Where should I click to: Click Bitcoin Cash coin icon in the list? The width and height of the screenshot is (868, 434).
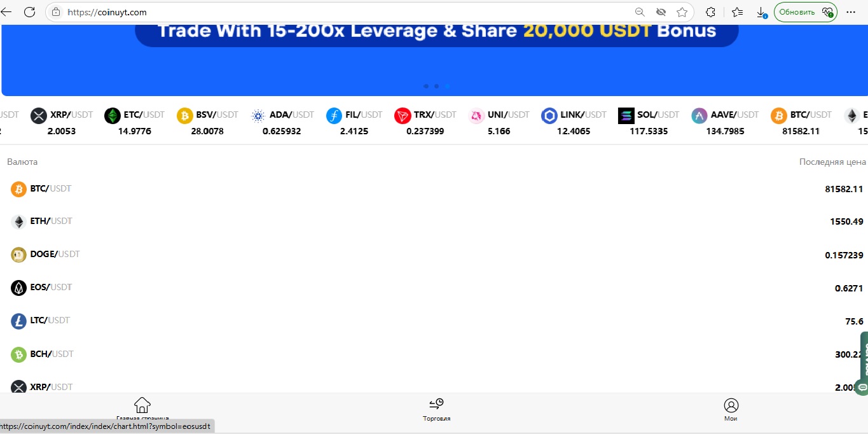[x=18, y=354]
